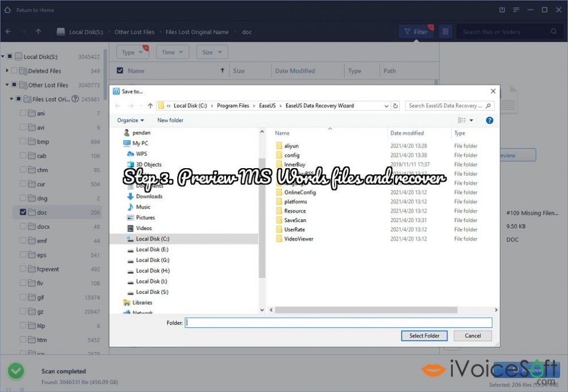Click the dialog horizontal scrollbar
Image resolution: width=568 pixels, height=392 pixels.
coord(366,310)
